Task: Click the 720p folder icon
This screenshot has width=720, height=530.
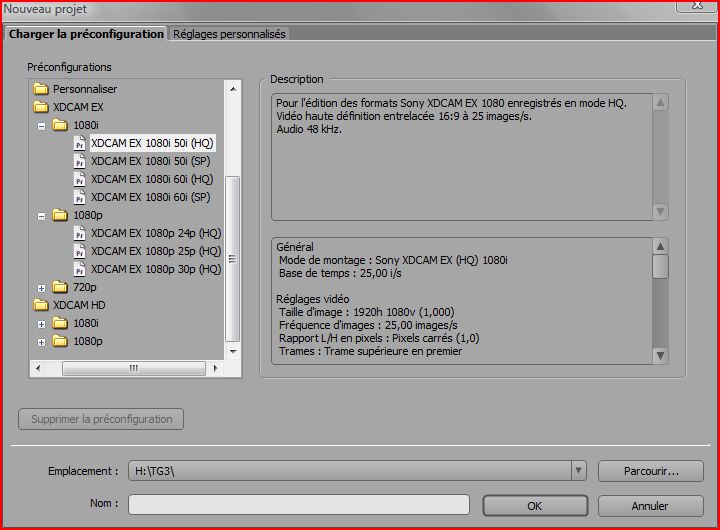Action: point(60,287)
